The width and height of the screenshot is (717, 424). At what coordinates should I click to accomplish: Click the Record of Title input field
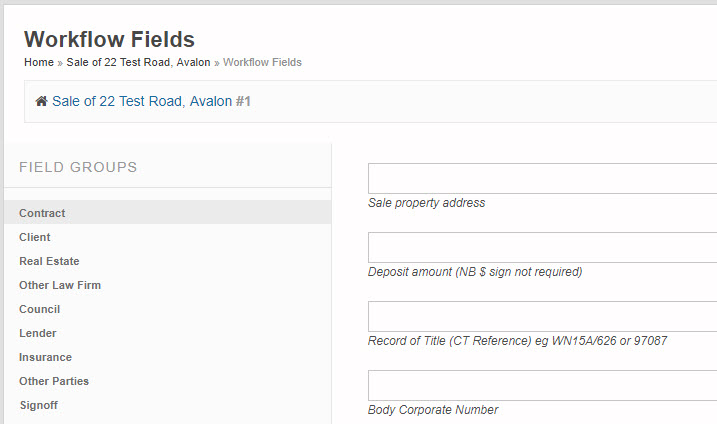click(542, 317)
